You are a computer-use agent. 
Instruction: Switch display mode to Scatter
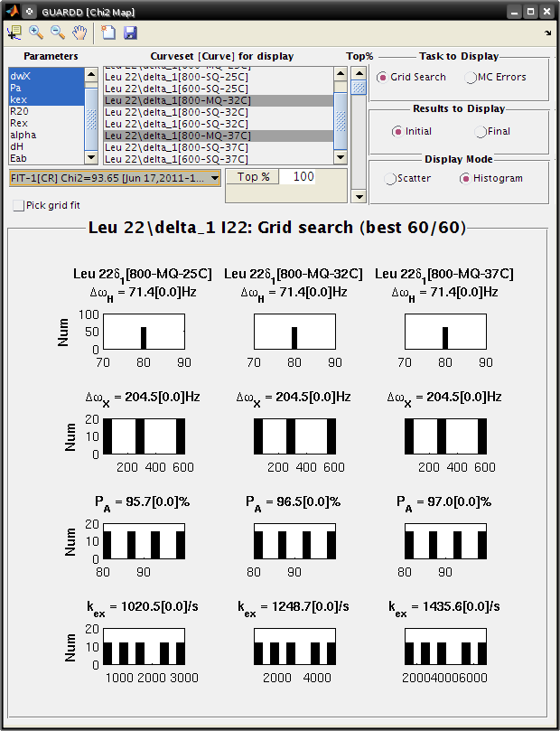point(389,179)
